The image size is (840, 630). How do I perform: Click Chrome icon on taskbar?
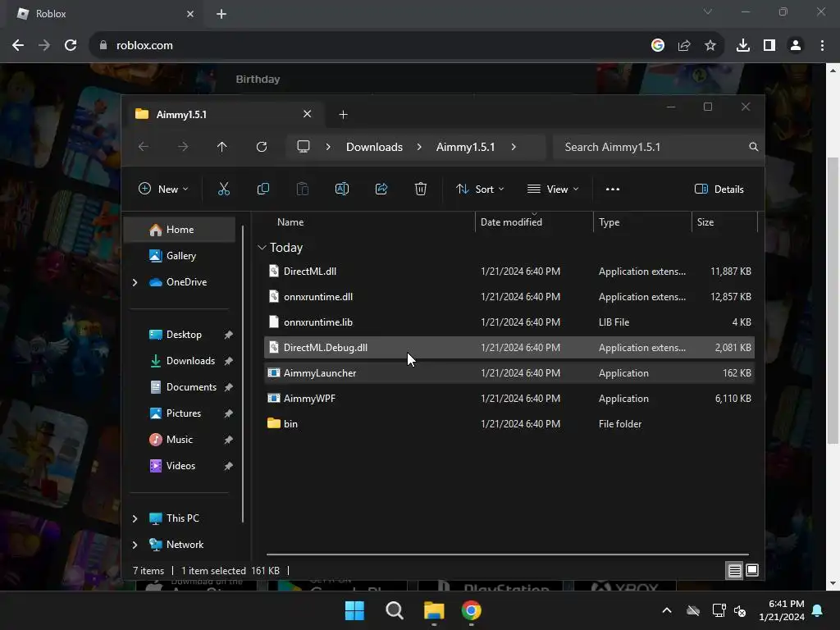coord(472,610)
